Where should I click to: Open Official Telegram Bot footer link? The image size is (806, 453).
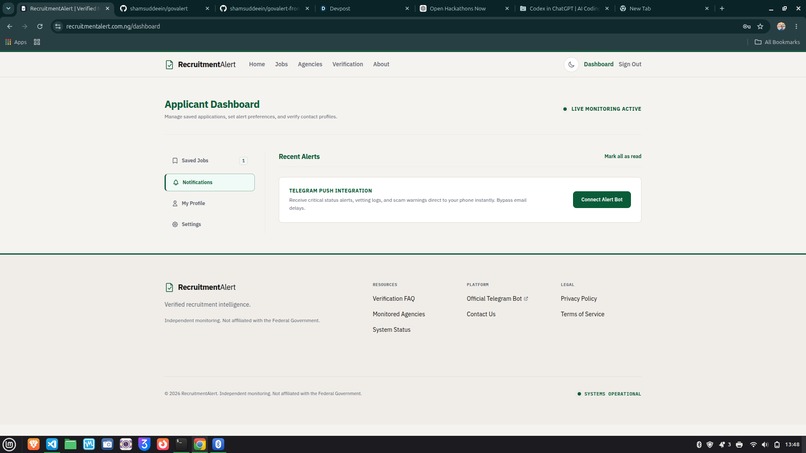pyautogui.click(x=497, y=299)
